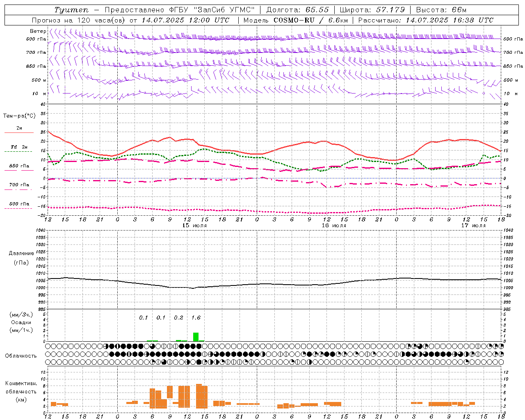525x420 pixels.
Task: Click the "Конвективн." convective cloud label
Action: (x=21, y=383)
